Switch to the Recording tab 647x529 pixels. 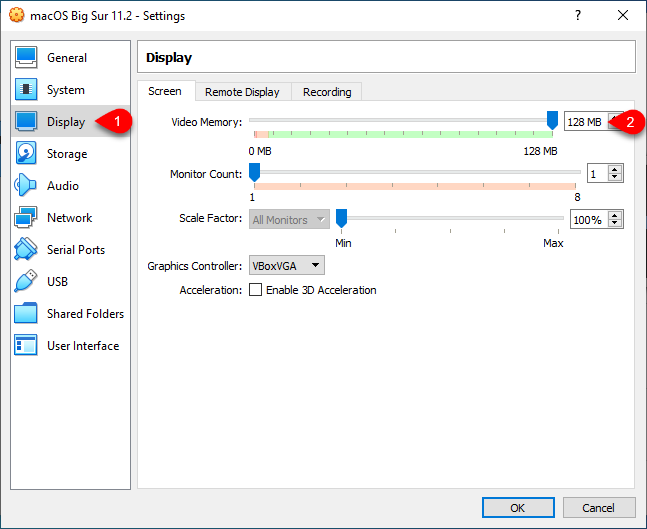coord(327,92)
